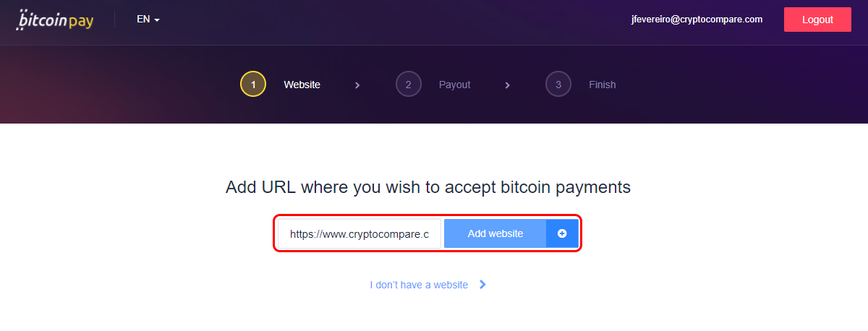Jump to the Finish step label
Screen dimensions: 868x331
coord(603,85)
